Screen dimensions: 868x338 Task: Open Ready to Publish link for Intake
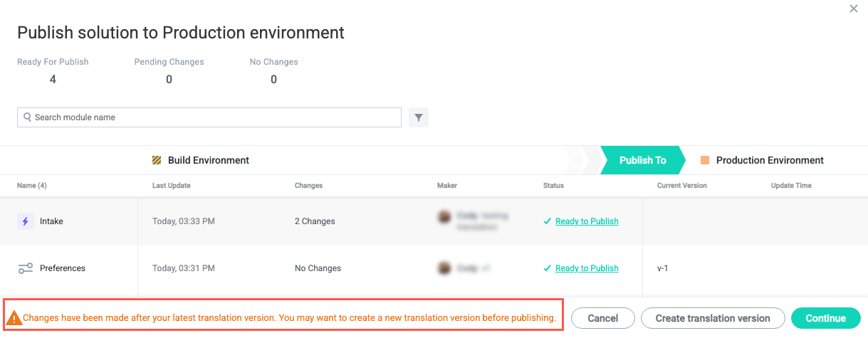click(x=587, y=221)
